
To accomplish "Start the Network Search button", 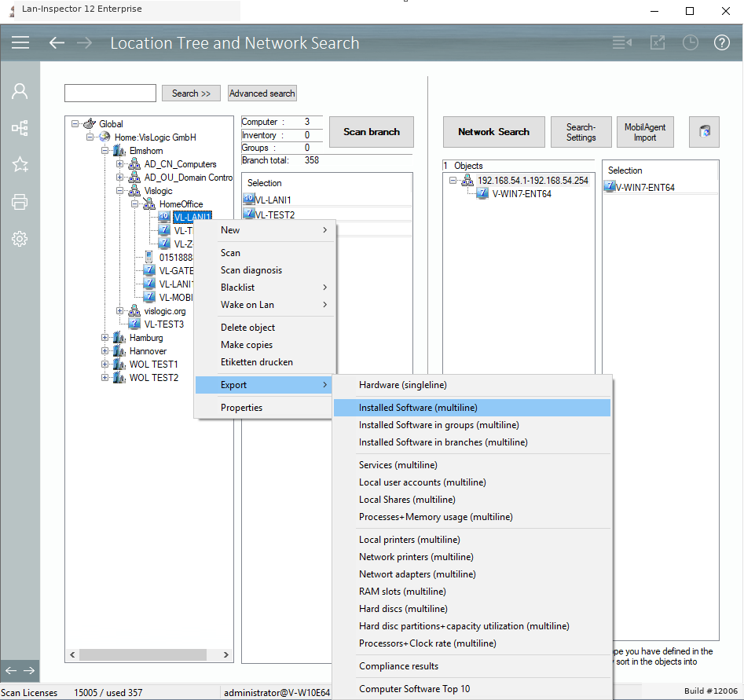I will 493,132.
